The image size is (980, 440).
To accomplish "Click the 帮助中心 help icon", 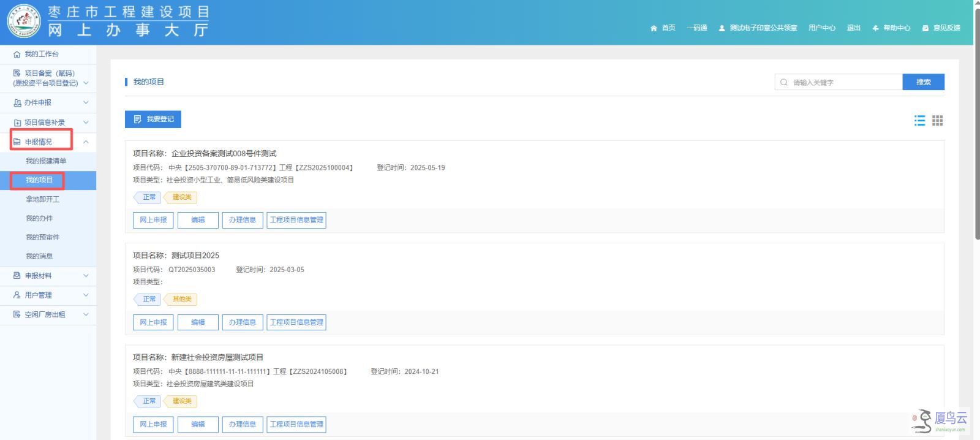I will coord(876,28).
